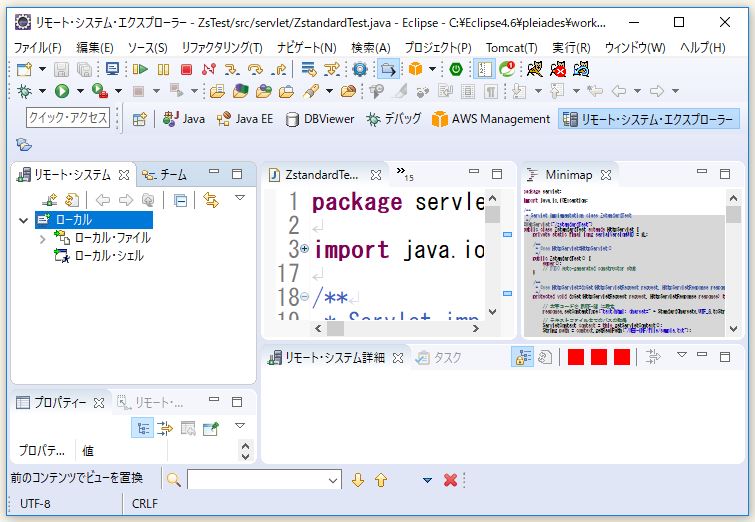Switch to Java EE perspective
Image resolution: width=755 pixels, height=522 pixels.
click(245, 119)
